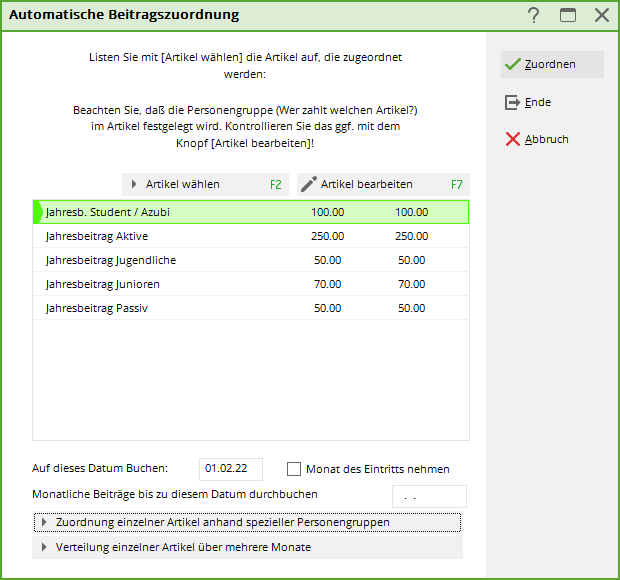Screen dimensions: 620x580
Task: Close the Automatische Beitragszuordnung dialog
Action: coord(601,15)
